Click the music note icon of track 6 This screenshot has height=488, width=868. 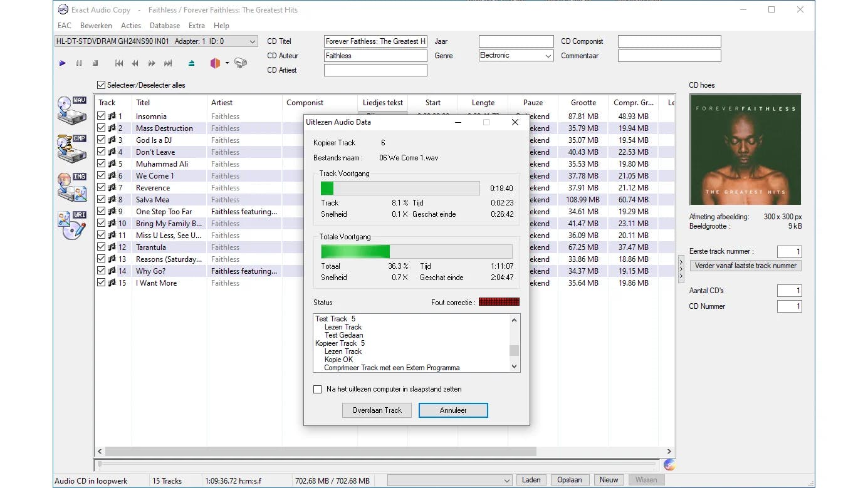[x=112, y=175]
